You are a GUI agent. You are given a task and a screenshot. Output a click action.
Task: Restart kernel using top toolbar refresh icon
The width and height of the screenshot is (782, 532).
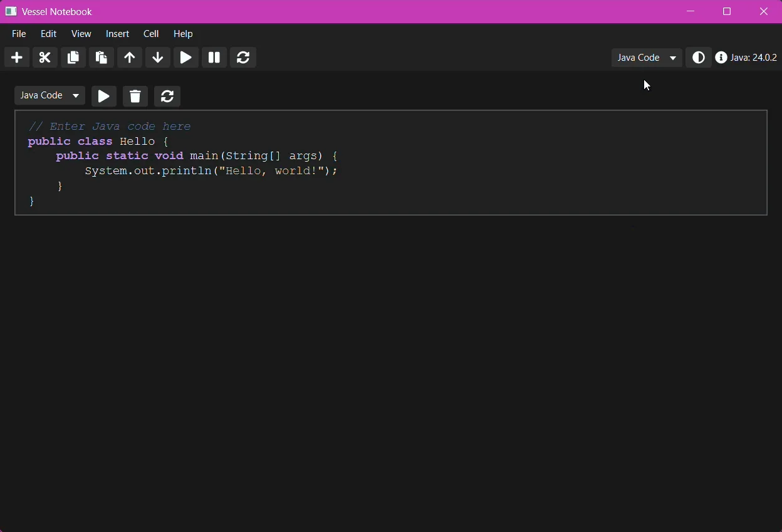(x=244, y=58)
